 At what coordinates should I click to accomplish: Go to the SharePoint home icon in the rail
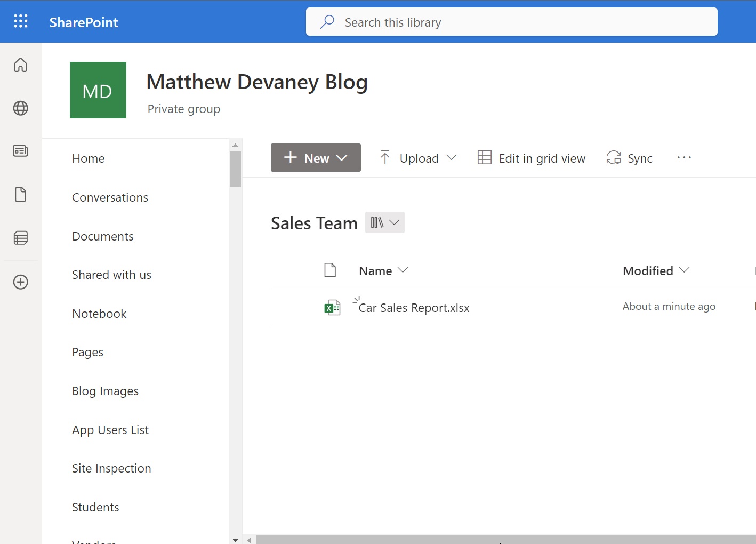click(x=21, y=65)
